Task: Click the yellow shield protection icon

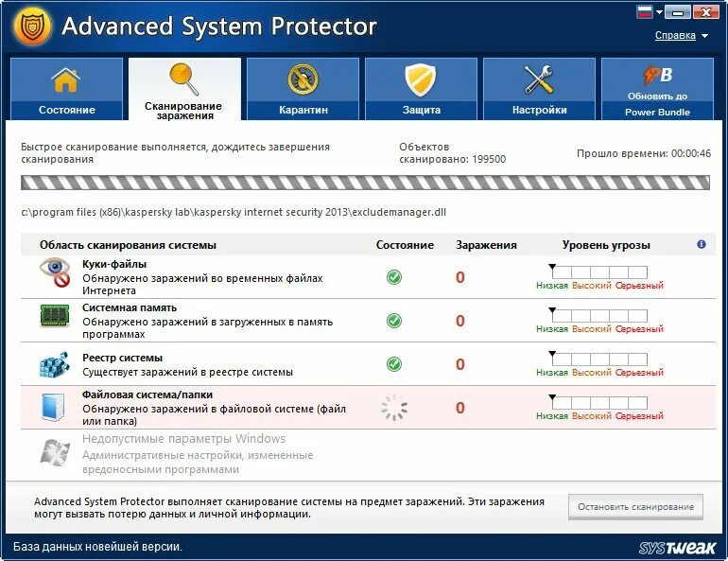Action: point(421,79)
